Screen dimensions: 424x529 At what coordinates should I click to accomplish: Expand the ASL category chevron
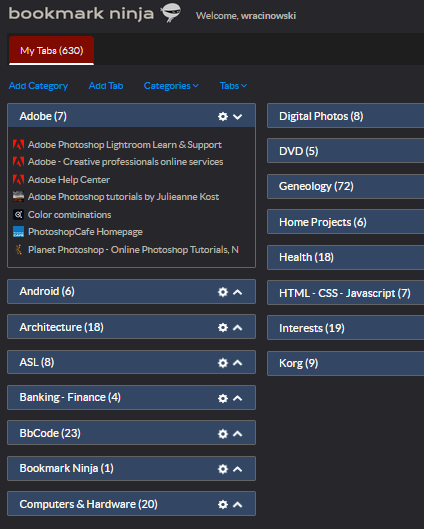[237, 363]
